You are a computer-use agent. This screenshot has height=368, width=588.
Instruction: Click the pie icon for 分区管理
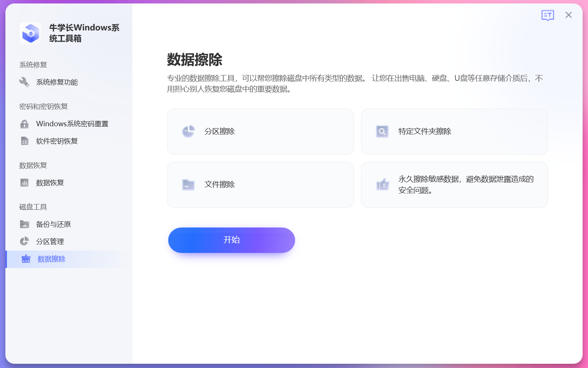24,241
